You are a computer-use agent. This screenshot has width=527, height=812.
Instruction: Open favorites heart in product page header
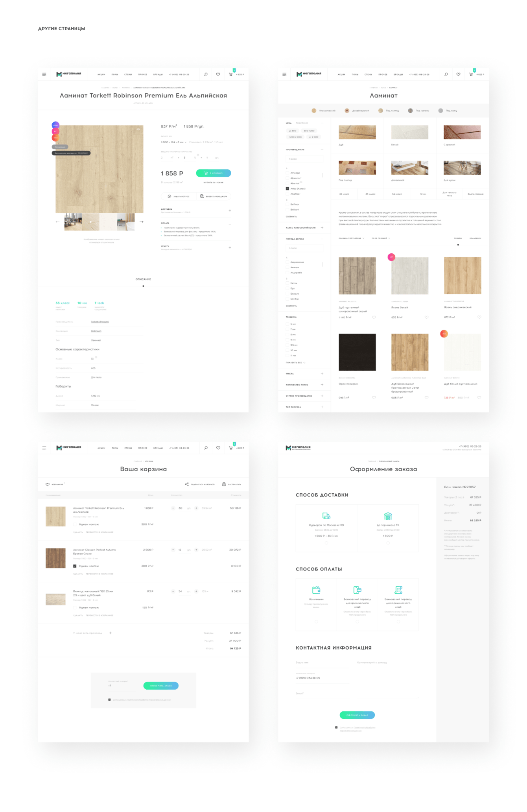[218, 74]
